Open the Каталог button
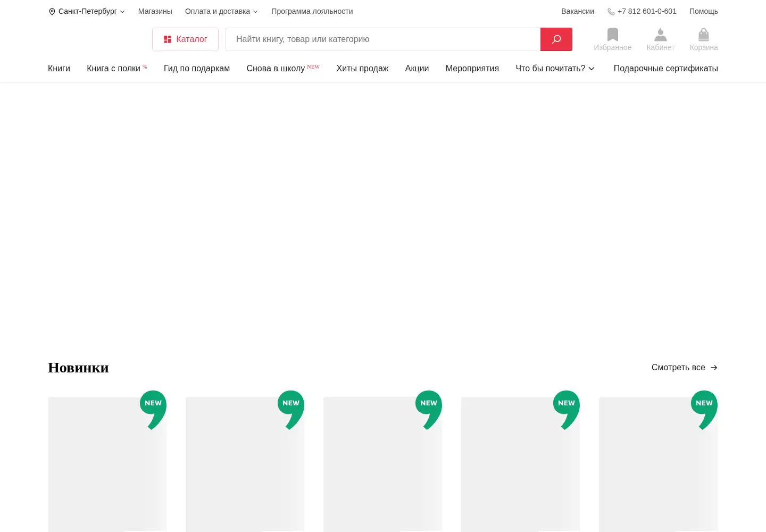The height and width of the screenshot is (532, 766). (x=185, y=39)
